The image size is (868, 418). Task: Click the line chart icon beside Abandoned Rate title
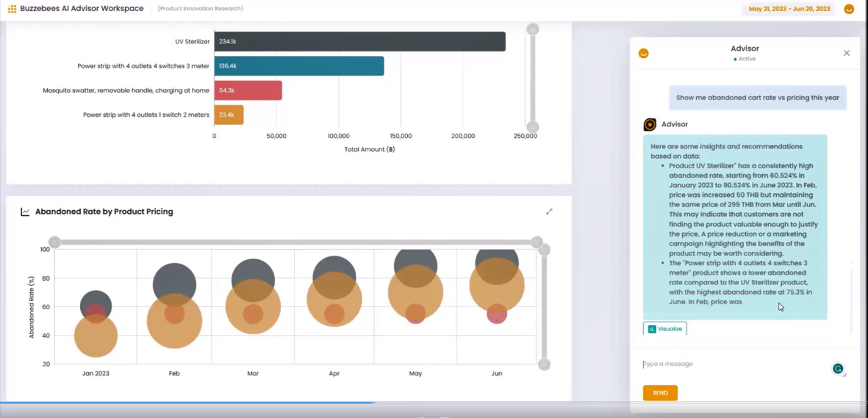tap(25, 212)
